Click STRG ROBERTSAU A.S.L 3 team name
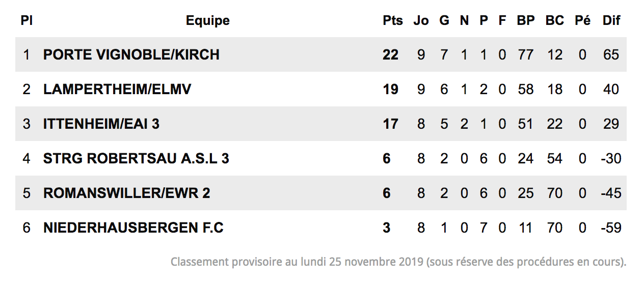Viewport: 644px width, 282px height. [x=136, y=158]
